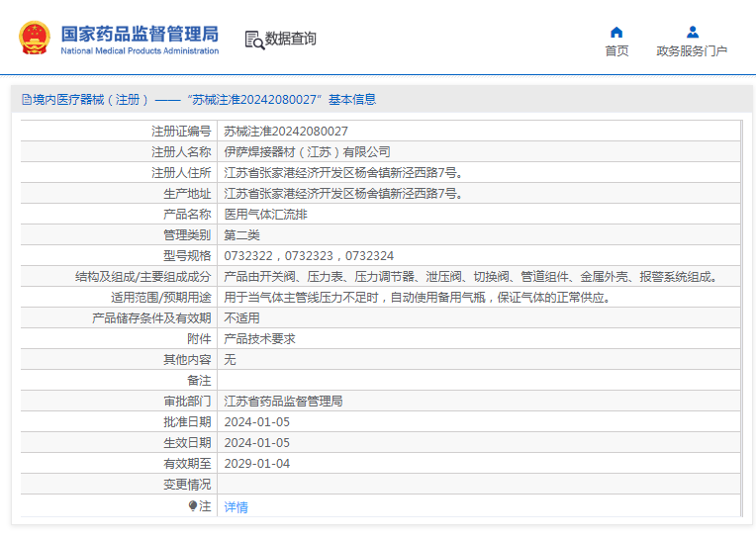Click the 生产地址 address value
The image size is (756, 540).
point(343,194)
